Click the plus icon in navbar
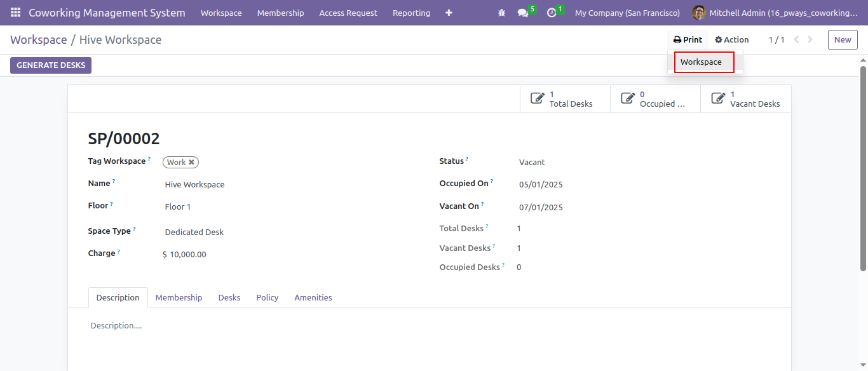The width and height of the screenshot is (868, 371). tap(449, 13)
